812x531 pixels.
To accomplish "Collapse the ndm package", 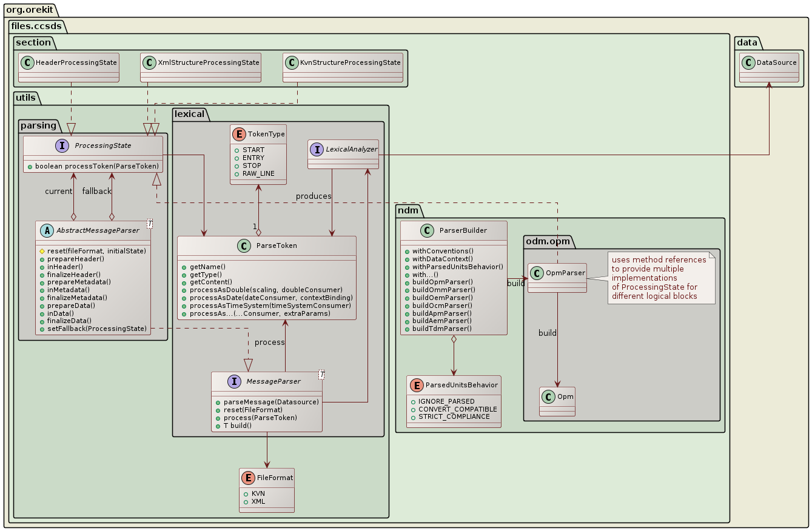I will point(408,210).
